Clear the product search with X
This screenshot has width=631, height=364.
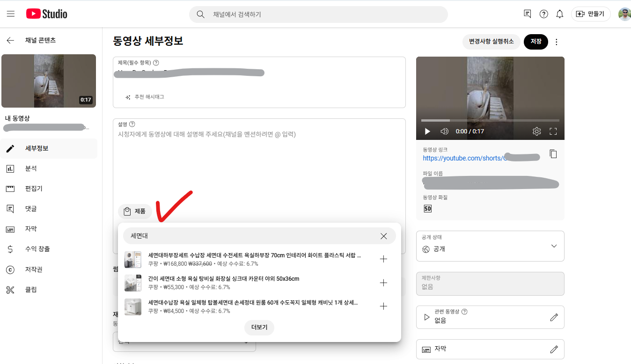click(x=384, y=236)
